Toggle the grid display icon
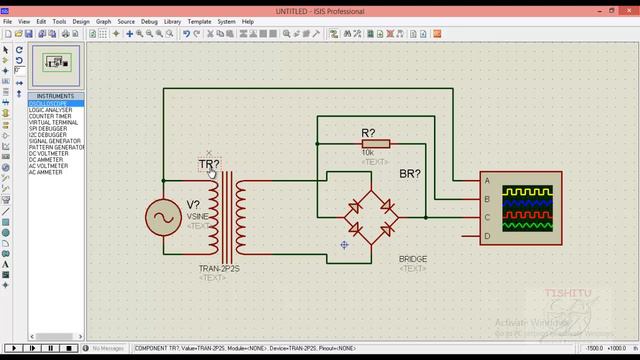The height and width of the screenshot is (360, 640). (x=103, y=34)
